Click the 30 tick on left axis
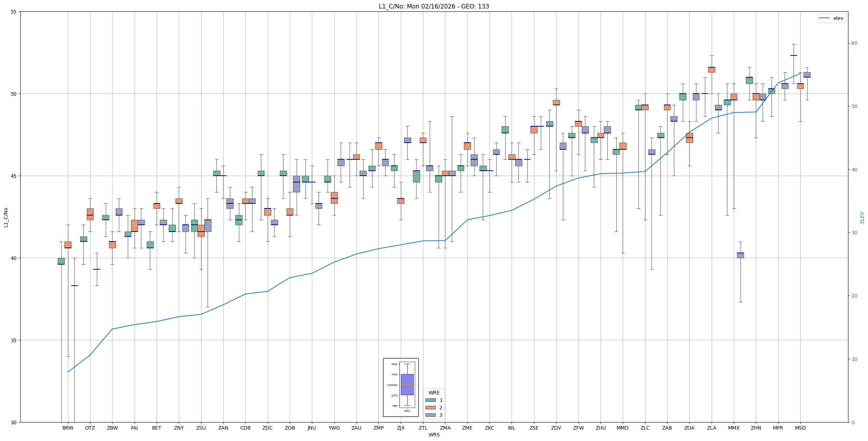868x441 pixels. pyautogui.click(x=14, y=422)
